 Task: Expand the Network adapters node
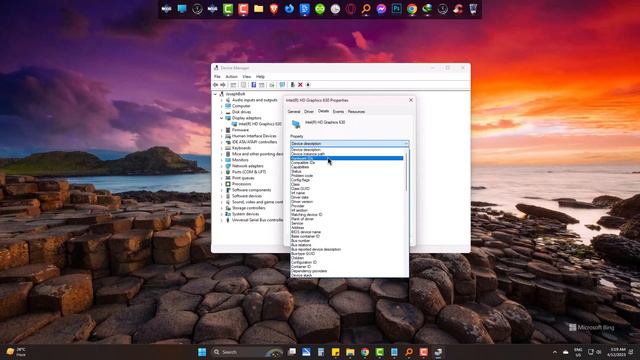tap(222, 166)
